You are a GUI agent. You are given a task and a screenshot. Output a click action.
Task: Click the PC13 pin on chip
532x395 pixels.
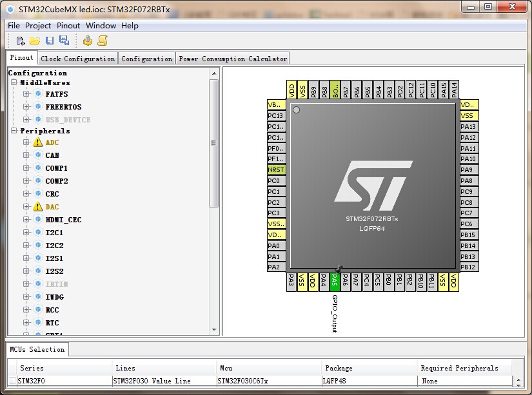point(276,115)
